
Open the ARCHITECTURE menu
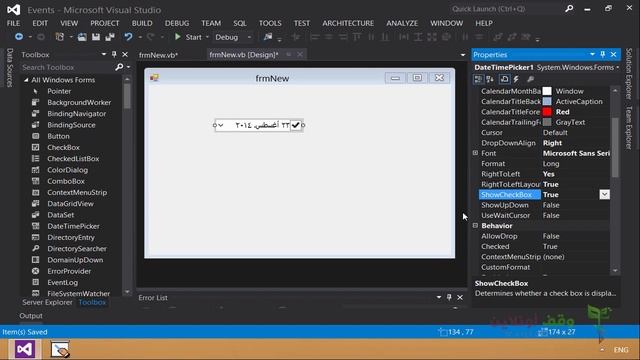coord(348,23)
